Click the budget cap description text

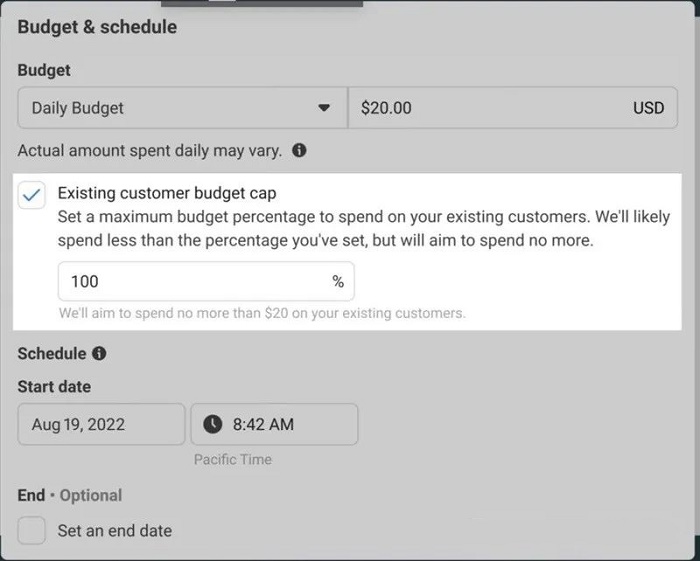point(364,229)
